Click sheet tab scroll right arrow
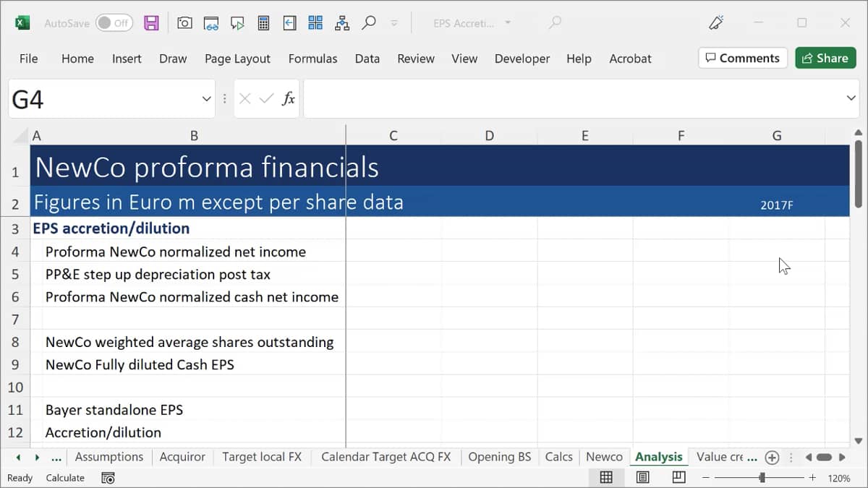Image resolution: width=868 pixels, height=488 pixels. pyautogui.click(x=38, y=457)
